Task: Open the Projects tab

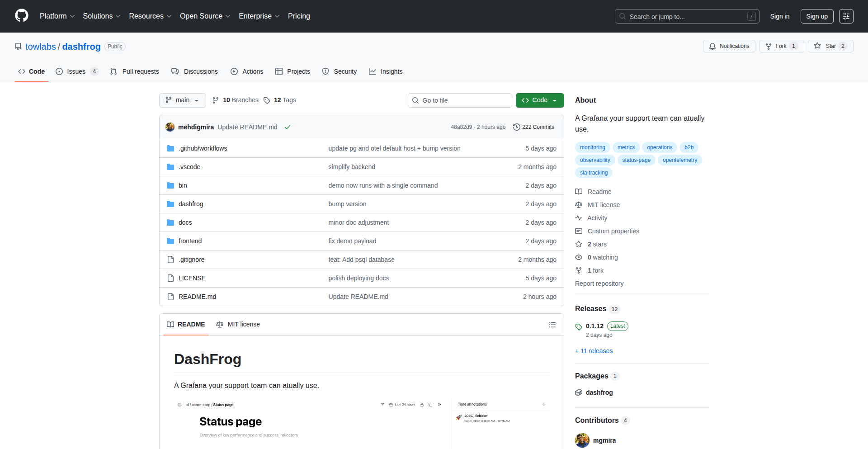Action: [292, 71]
